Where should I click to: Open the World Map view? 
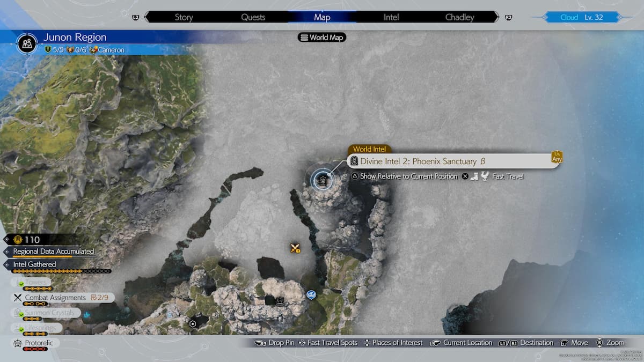tap(322, 38)
